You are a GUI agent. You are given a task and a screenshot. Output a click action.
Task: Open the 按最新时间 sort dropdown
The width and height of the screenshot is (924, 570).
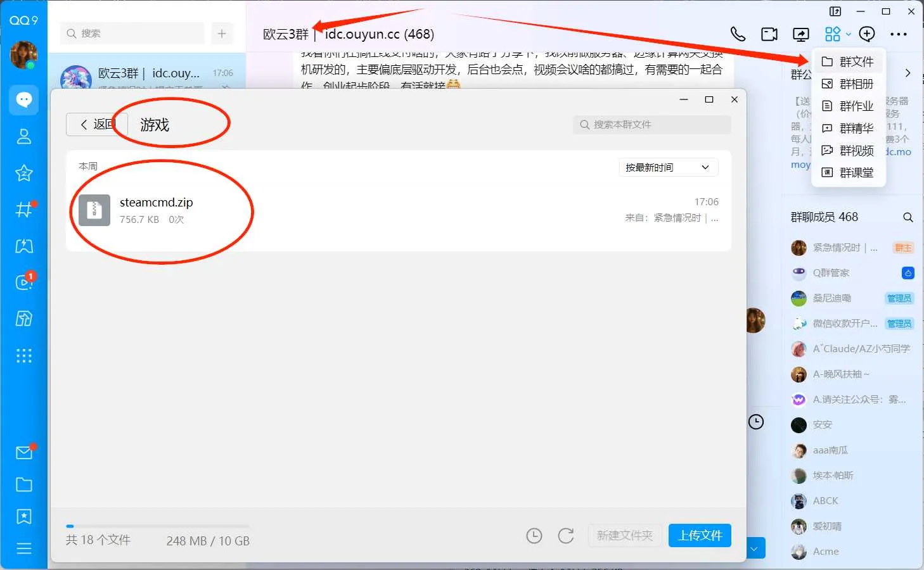pyautogui.click(x=668, y=167)
